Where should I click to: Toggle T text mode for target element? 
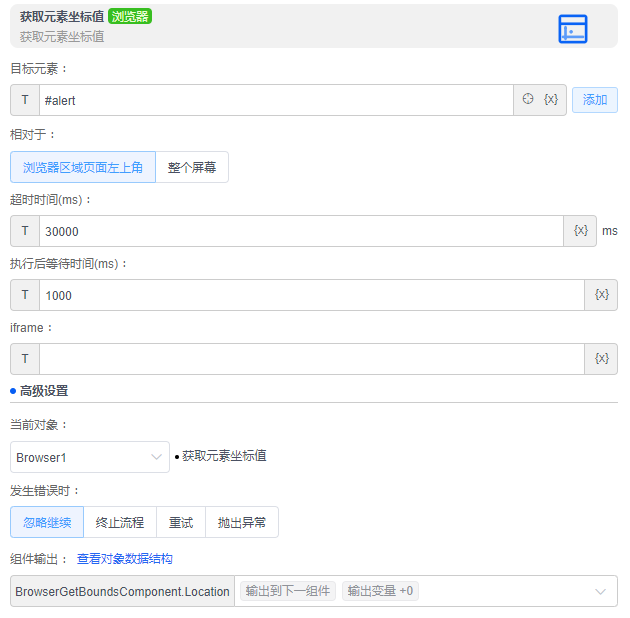point(25,100)
